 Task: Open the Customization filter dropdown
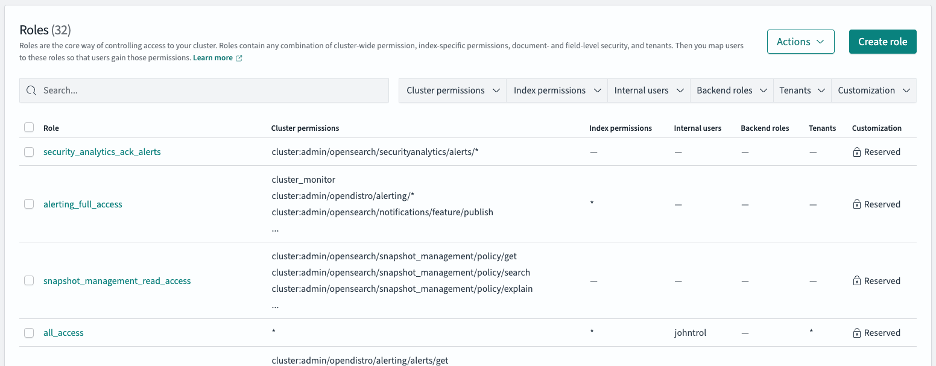(874, 91)
